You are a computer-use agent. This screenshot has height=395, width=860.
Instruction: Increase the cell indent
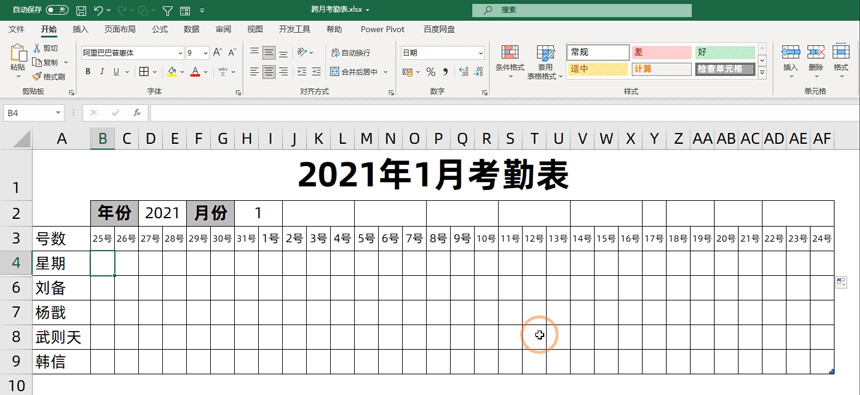point(316,71)
